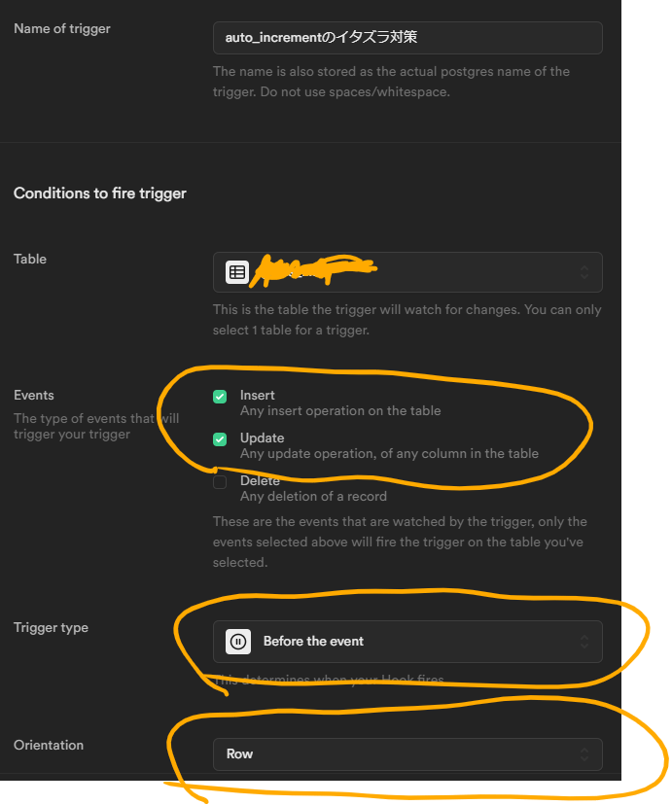Click the Insert label text
672x805 pixels.
tap(257, 396)
